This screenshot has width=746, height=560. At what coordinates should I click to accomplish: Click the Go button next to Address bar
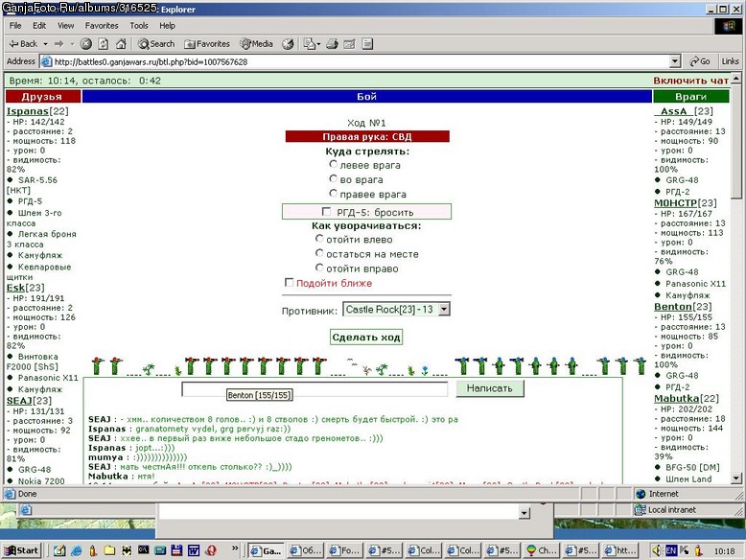coord(700,61)
